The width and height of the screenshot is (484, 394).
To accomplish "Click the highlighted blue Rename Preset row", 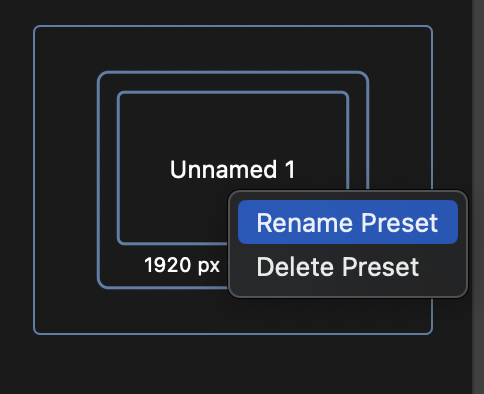I will [348, 222].
